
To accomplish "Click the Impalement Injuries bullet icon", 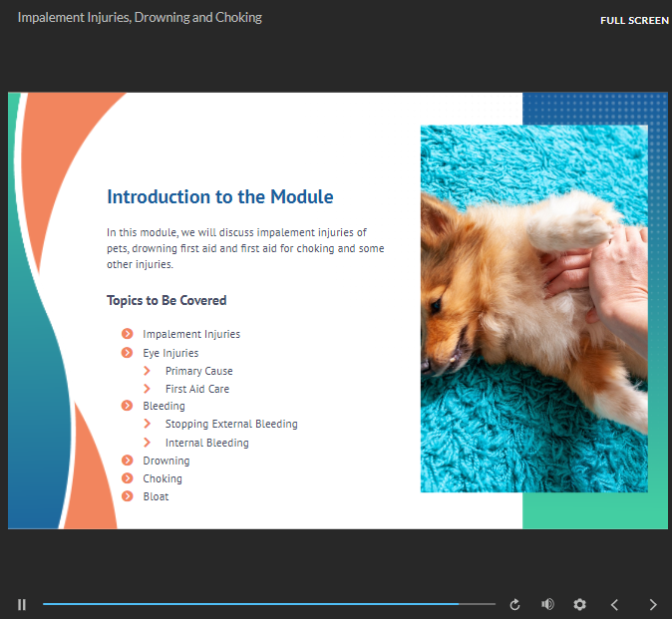I will pos(127,334).
